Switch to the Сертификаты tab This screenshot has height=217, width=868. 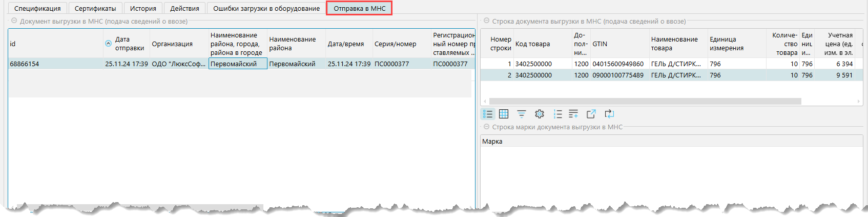click(95, 8)
